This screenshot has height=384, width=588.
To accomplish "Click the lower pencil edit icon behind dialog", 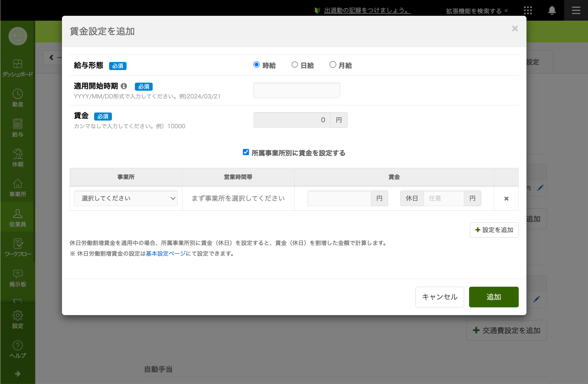I will [x=537, y=299].
